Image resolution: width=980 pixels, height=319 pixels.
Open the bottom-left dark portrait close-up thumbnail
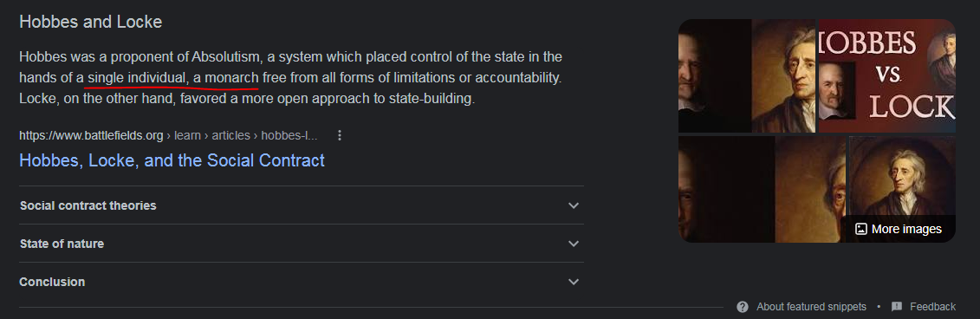[726, 190]
